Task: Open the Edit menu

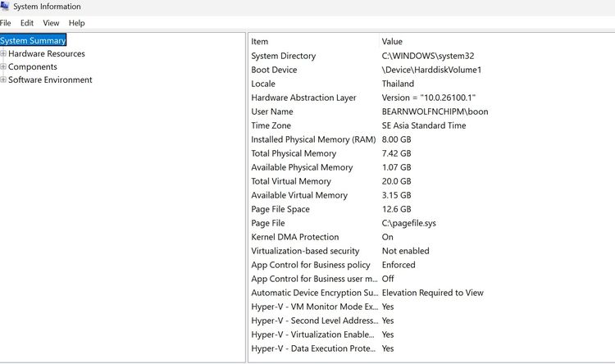Action: click(27, 23)
